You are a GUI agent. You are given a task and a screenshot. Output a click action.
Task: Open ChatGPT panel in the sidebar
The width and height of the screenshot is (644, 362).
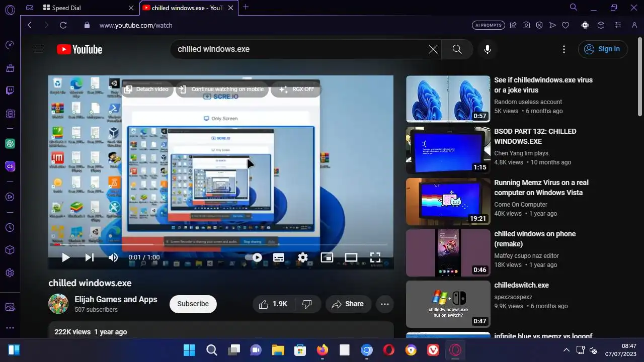[x=10, y=144]
